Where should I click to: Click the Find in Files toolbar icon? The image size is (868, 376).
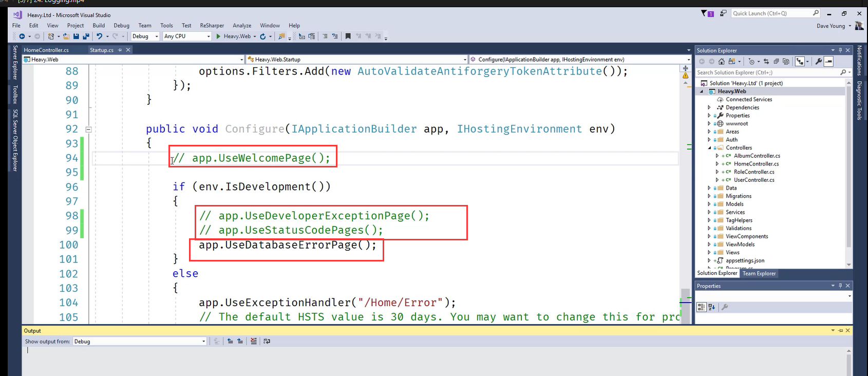click(281, 36)
